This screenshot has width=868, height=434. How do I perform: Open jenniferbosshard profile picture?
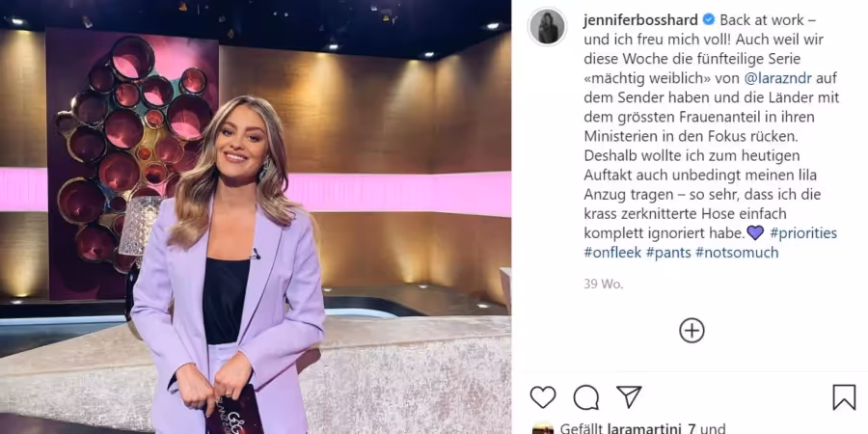coord(547,27)
